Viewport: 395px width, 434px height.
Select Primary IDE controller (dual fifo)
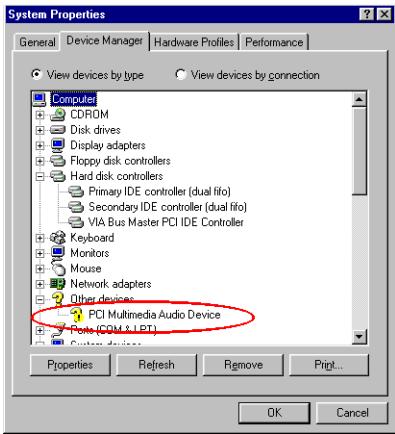point(159,191)
